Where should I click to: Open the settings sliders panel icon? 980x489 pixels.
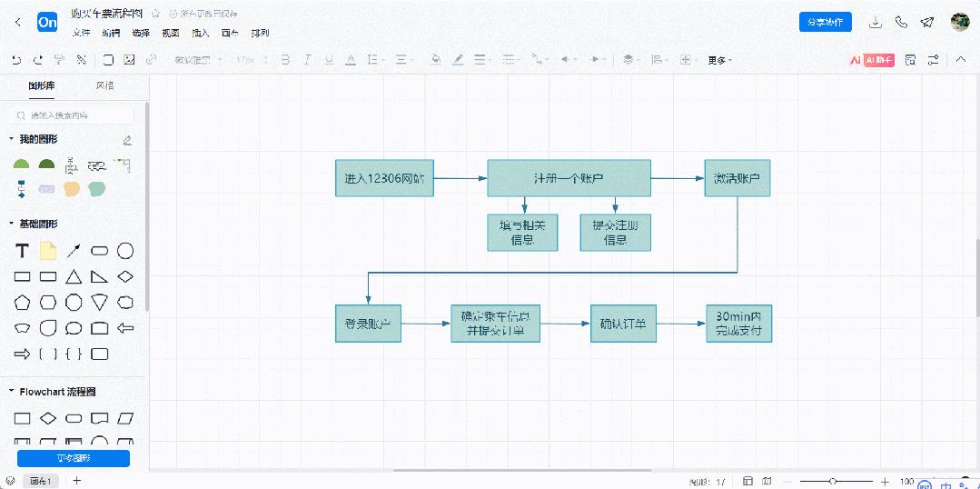pos(933,60)
